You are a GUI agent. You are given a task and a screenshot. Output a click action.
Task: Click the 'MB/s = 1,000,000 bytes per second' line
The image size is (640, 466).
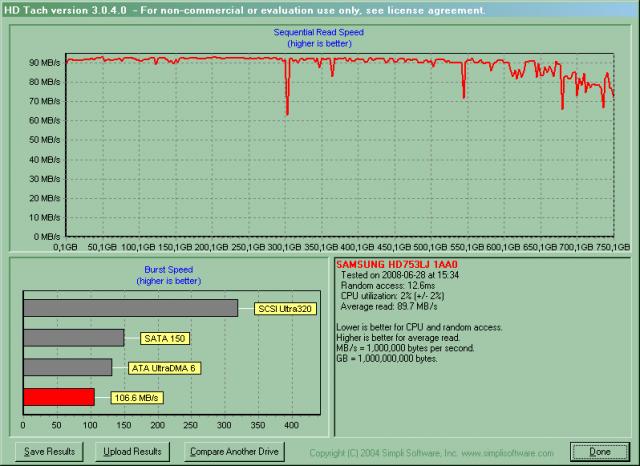(405, 348)
